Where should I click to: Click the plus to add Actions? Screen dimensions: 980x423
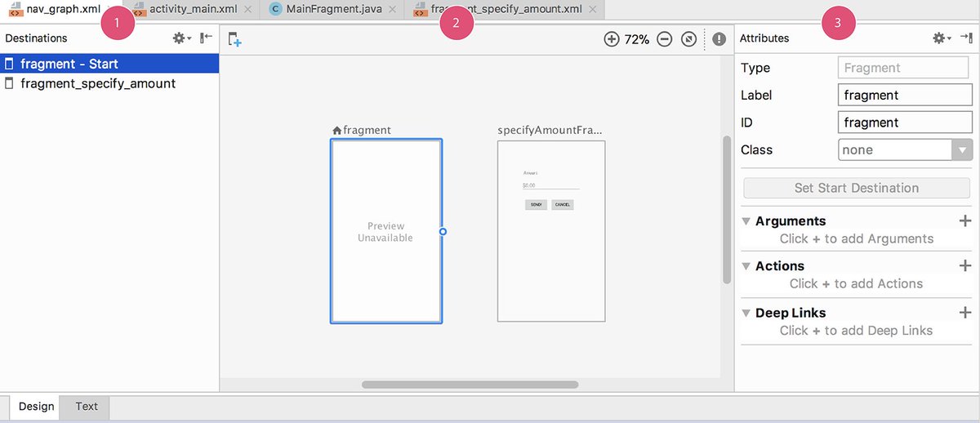[x=965, y=266]
